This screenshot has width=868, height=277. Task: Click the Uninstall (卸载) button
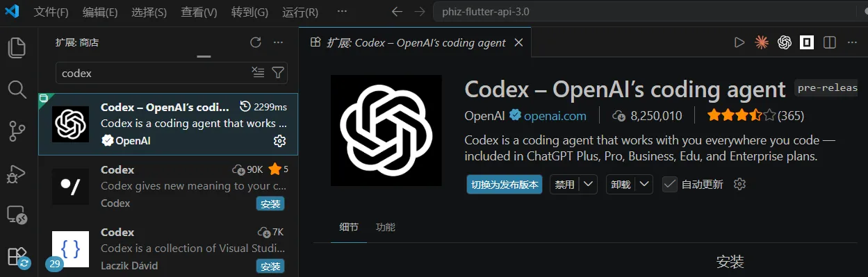(x=621, y=184)
